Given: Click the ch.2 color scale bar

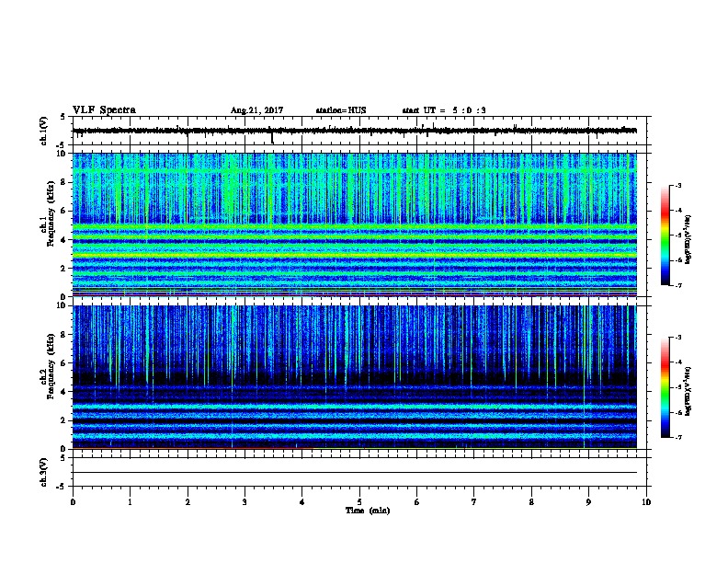Looking at the screenshot, I should point(665,387).
